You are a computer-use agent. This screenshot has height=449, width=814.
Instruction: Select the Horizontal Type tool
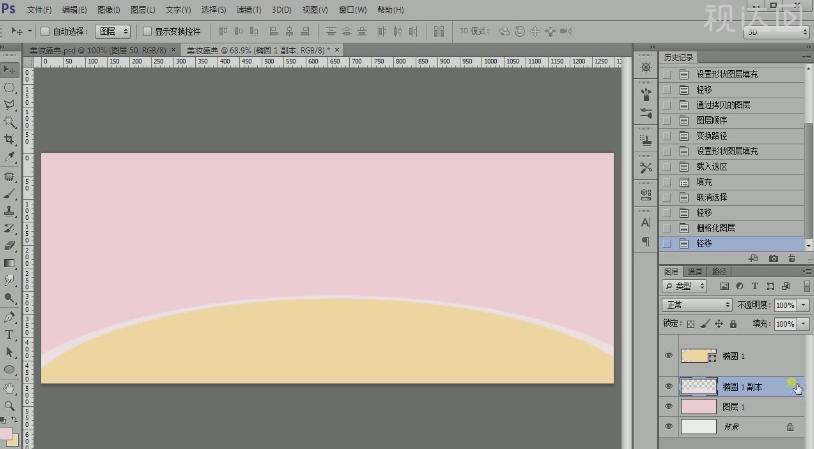[x=10, y=334]
